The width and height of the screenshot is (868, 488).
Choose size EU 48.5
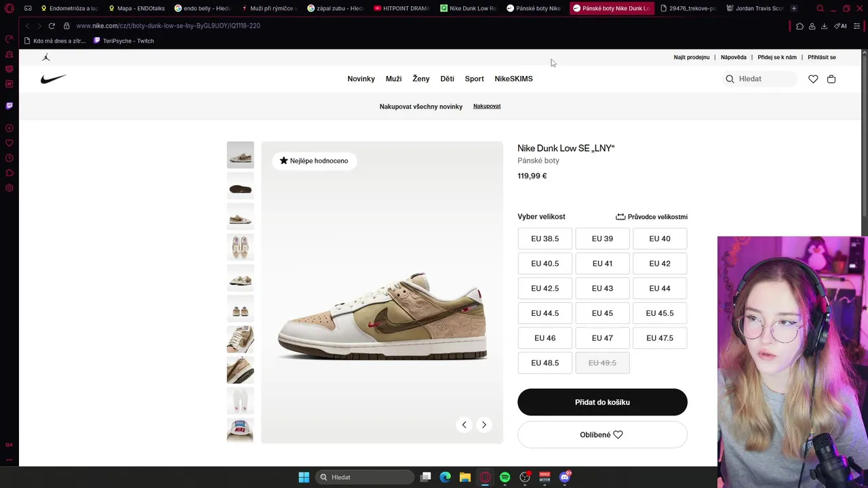545,363
